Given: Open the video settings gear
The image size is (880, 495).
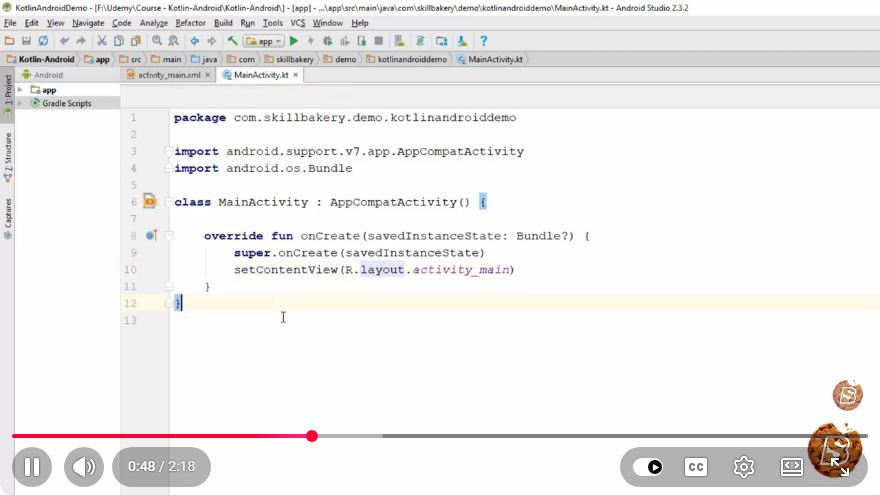Looking at the screenshot, I should (744, 467).
